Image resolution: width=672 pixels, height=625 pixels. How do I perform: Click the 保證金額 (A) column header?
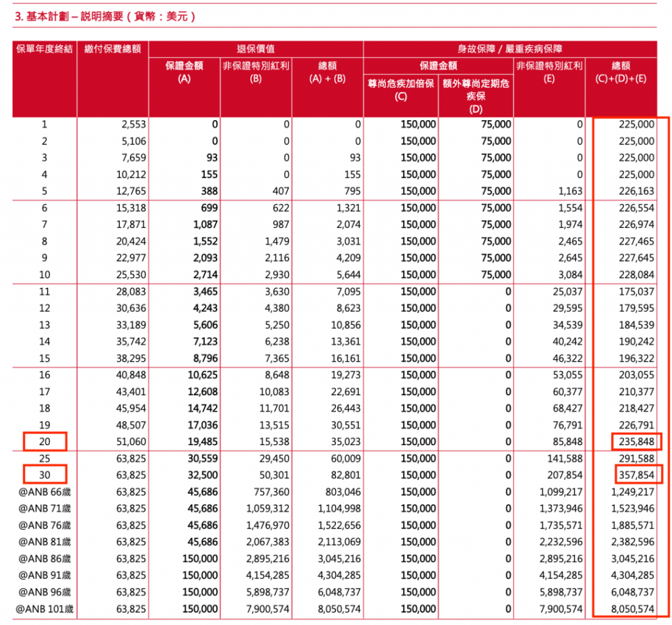(184, 72)
